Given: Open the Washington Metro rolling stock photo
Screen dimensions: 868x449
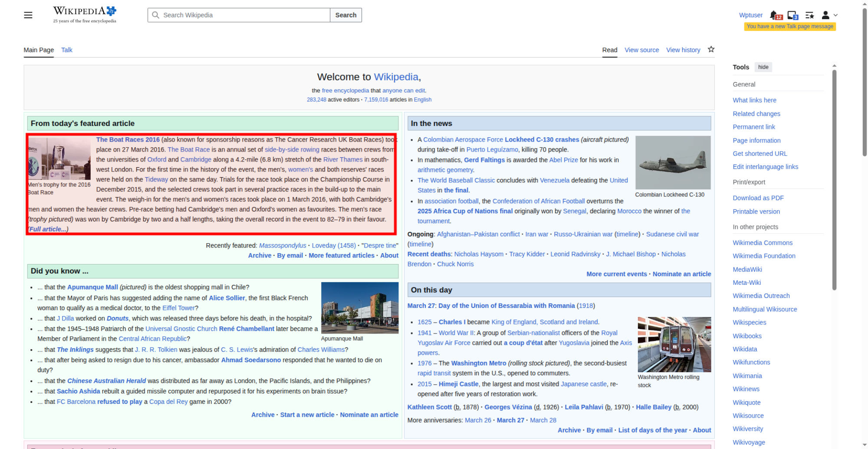Looking at the screenshot, I should 674,344.
